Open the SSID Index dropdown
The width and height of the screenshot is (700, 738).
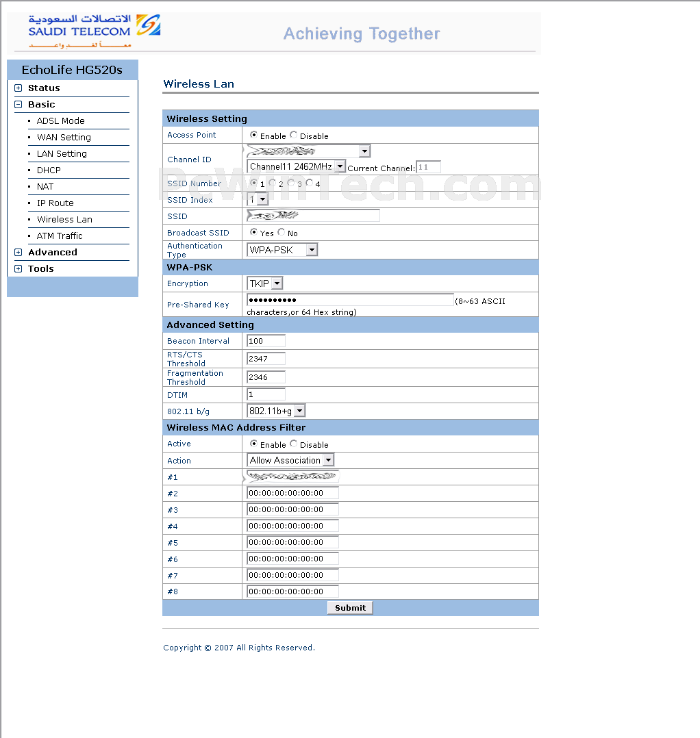258,200
